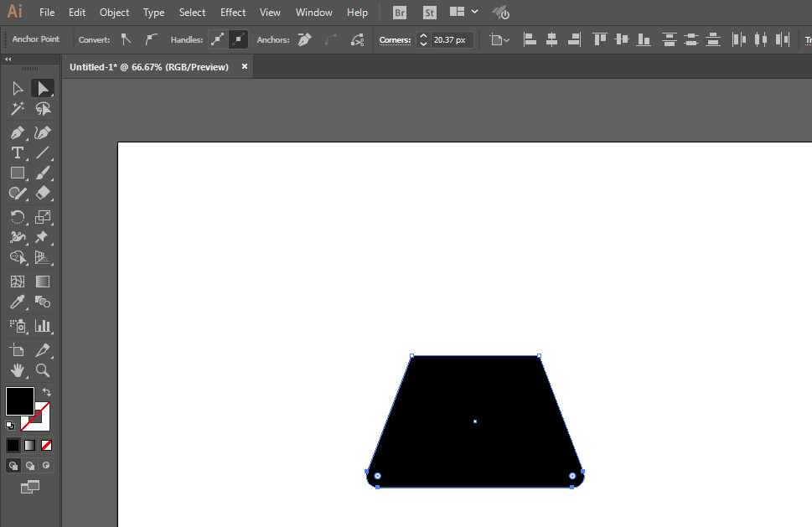Click the Corners radius value field
The height and width of the screenshot is (527, 812).
(x=451, y=39)
